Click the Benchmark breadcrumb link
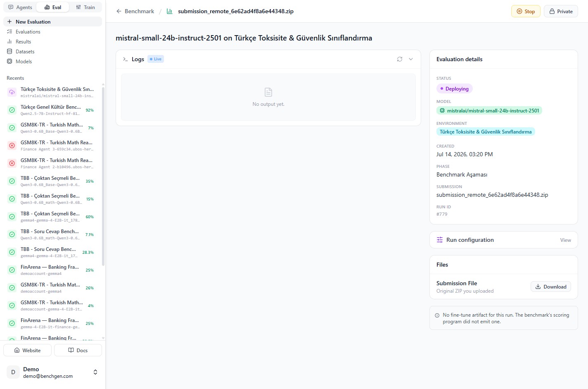The height and width of the screenshot is (389, 588). (139, 11)
